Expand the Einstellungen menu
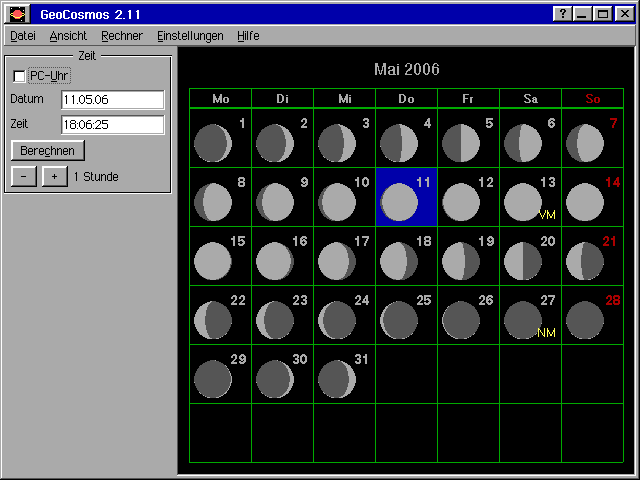The width and height of the screenshot is (640, 480). 190,36
